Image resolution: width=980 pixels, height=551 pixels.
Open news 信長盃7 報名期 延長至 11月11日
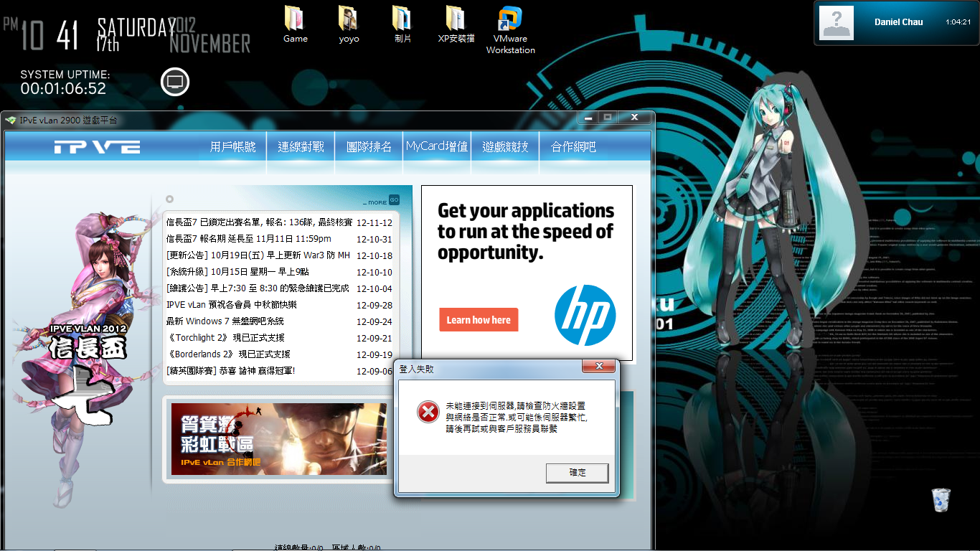click(x=248, y=239)
